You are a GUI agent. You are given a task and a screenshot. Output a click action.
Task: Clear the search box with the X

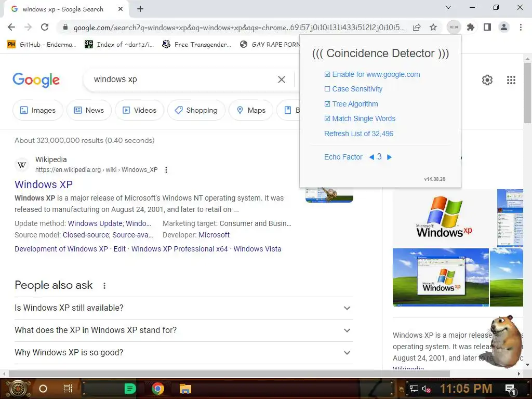(282, 79)
